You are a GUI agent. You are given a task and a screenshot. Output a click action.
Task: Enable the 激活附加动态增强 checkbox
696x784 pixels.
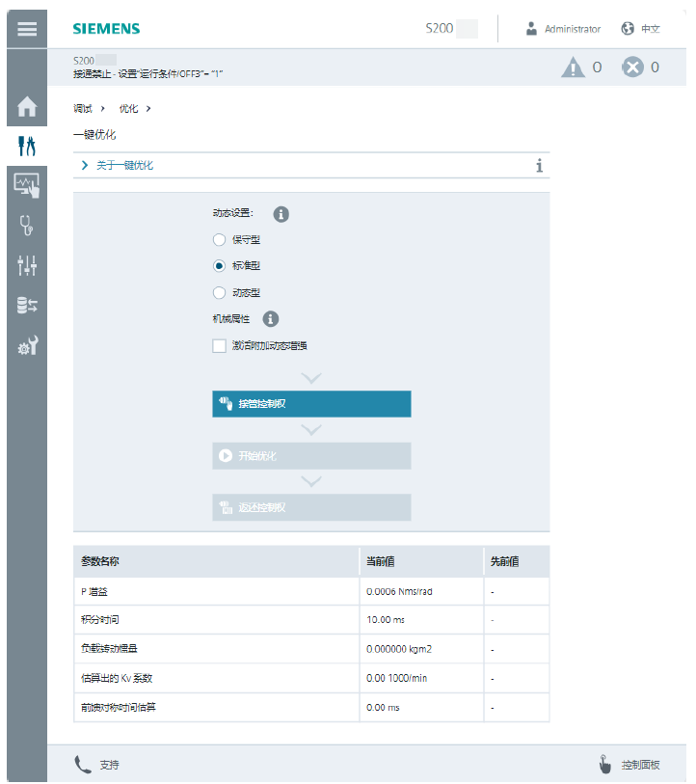point(219,345)
